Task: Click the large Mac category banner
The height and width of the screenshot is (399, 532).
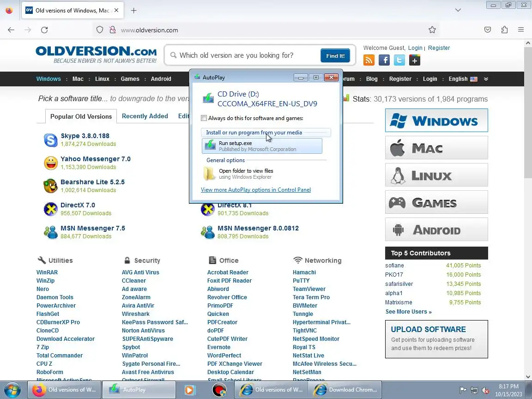Action: coord(437,148)
